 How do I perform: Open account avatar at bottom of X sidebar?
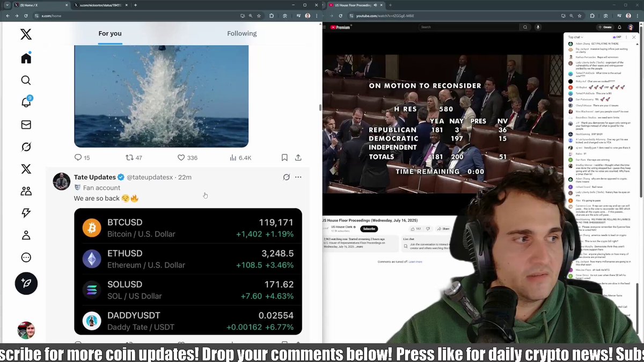tap(26, 330)
